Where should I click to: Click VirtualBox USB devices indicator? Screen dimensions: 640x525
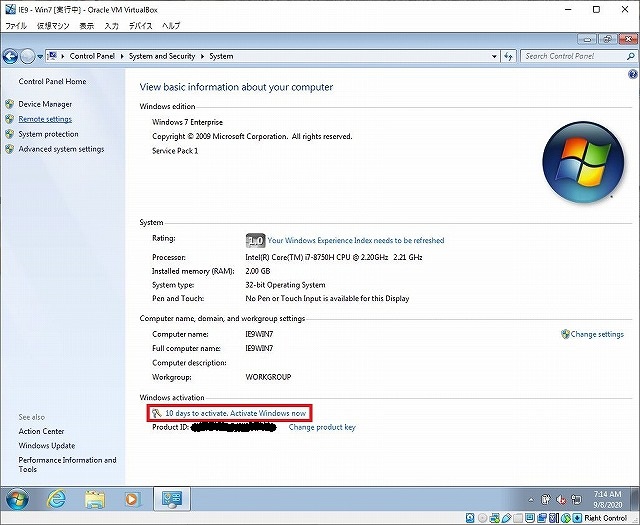pos(507,518)
